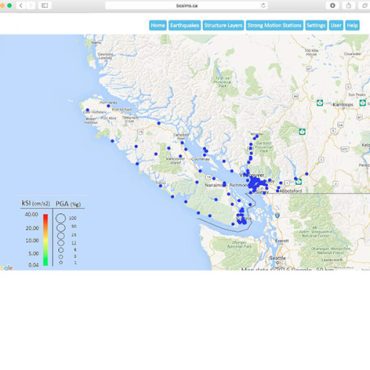Click the address bar URL field
Viewport: 370px width, 370px height.
[187, 6]
